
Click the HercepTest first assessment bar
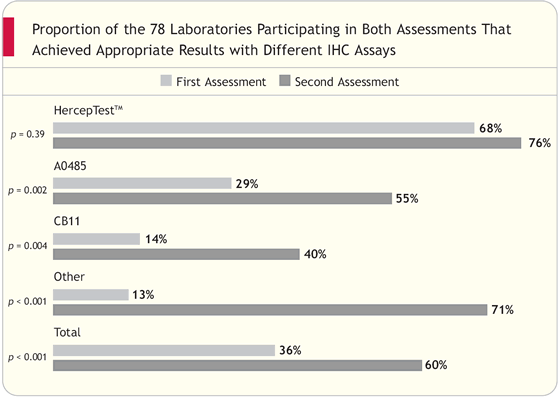click(264, 128)
